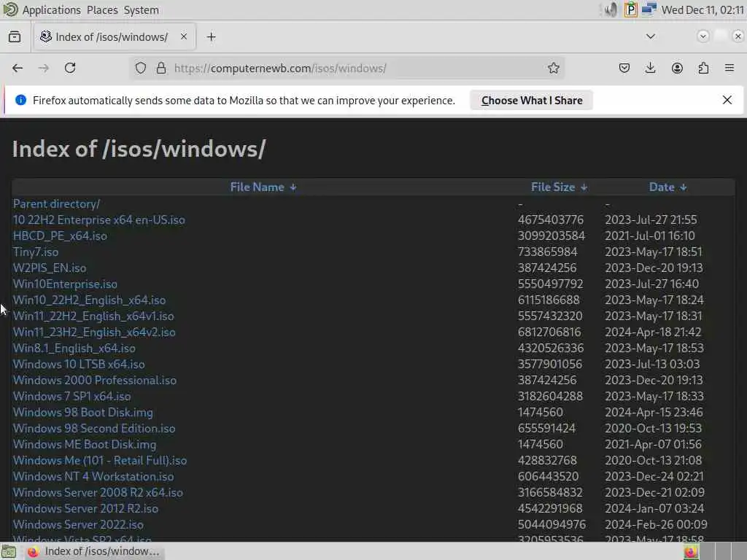747x560 pixels.
Task: Download Windows Server 2022.iso
Action: coord(78,525)
